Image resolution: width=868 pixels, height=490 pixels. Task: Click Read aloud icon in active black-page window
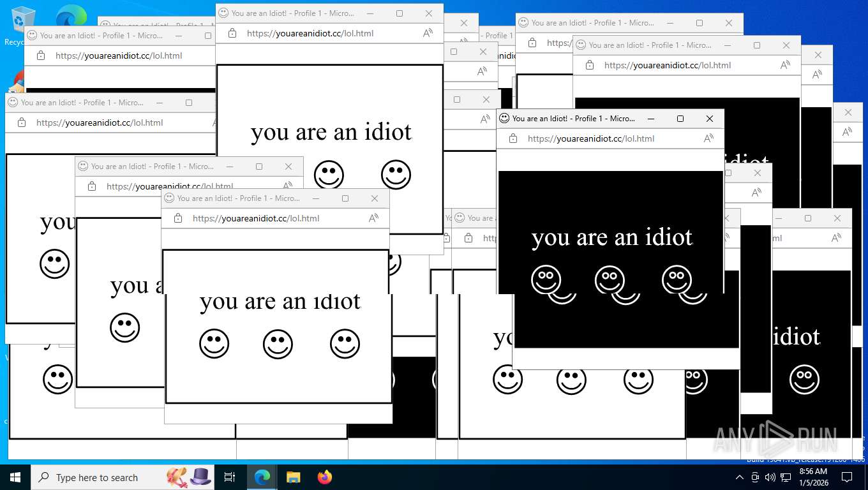(708, 138)
